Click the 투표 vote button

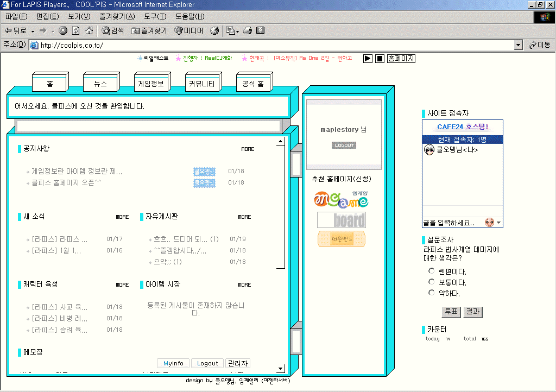coord(451,312)
